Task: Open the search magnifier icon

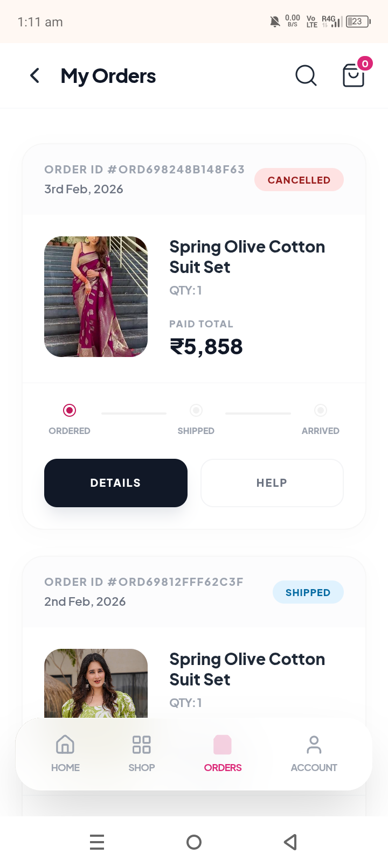Action: coord(306,76)
